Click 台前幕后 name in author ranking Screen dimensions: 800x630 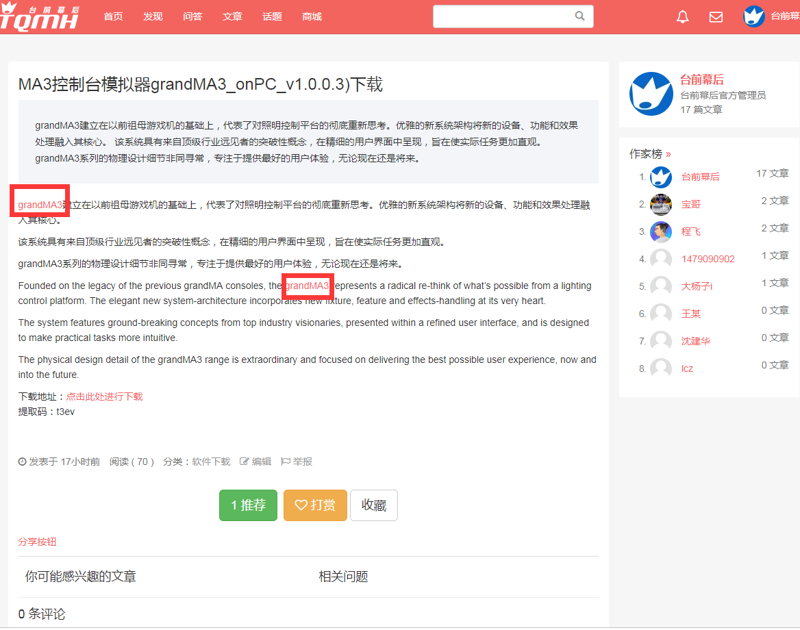tap(701, 177)
